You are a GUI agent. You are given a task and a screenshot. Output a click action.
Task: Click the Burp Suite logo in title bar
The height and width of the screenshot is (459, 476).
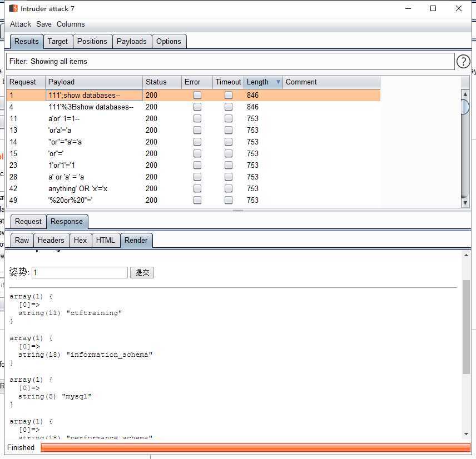coord(13,8)
